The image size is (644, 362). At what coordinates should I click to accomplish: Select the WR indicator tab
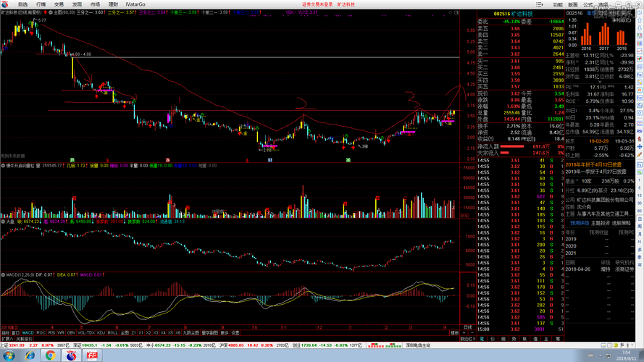pos(61,332)
